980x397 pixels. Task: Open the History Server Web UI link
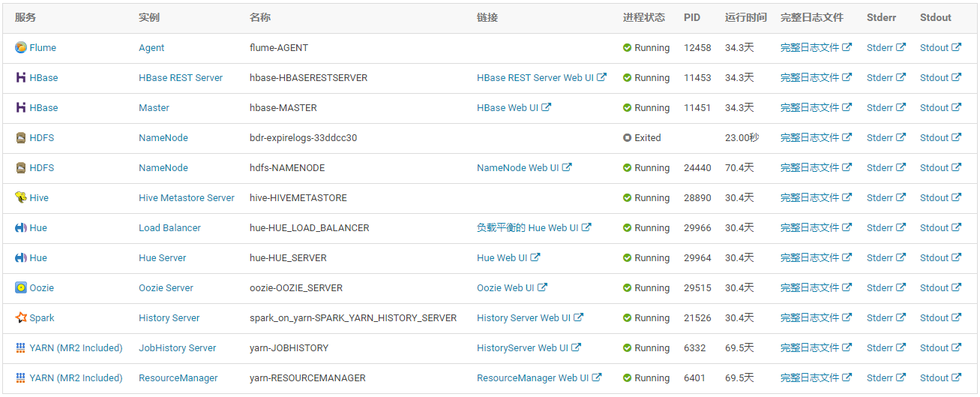(x=530, y=317)
